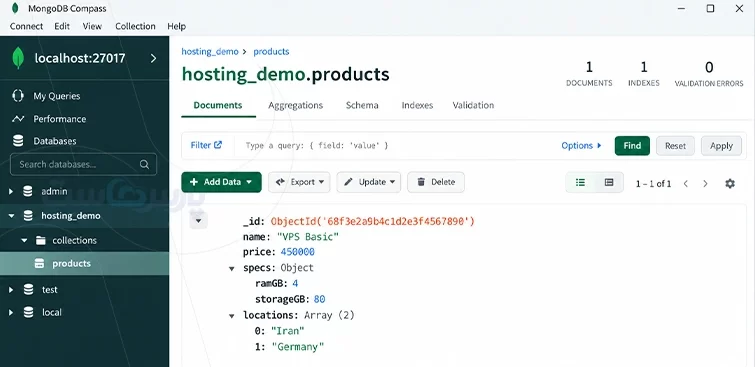Collapse the hosting_demo database node

point(11,216)
